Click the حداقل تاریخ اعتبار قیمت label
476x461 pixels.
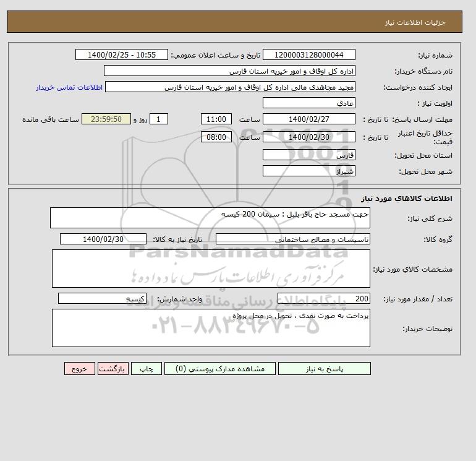pyautogui.click(x=425, y=137)
